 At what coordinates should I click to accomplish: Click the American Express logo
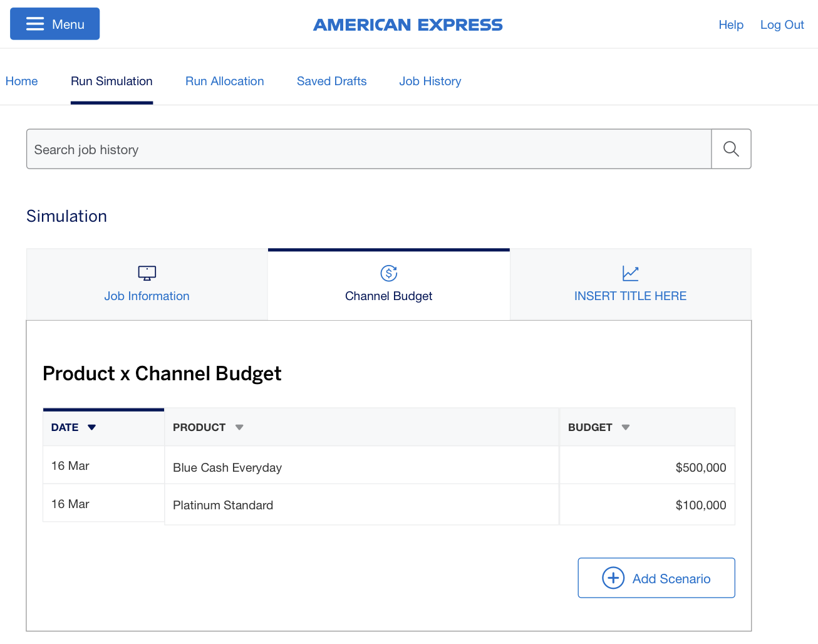click(408, 25)
